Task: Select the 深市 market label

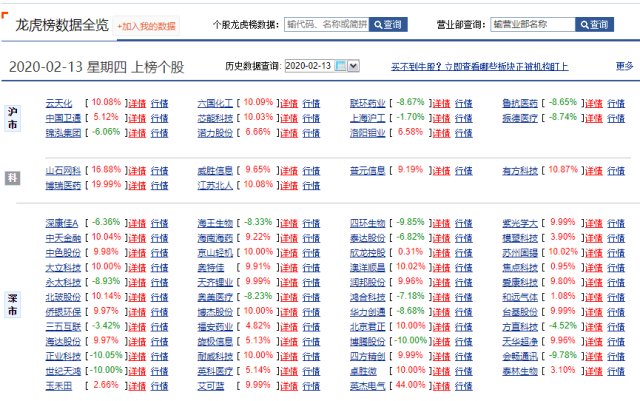Action: (x=12, y=304)
